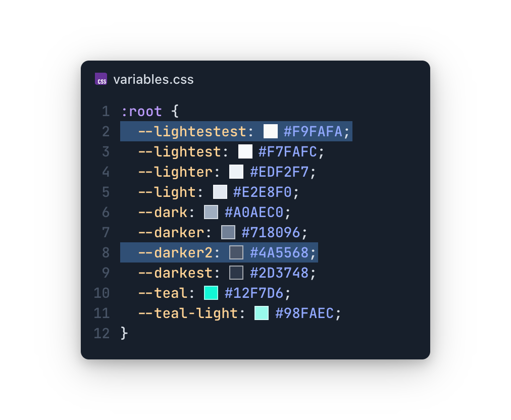511x420 pixels.
Task: Click the #F7FAFC color swatch
Action: [245, 151]
